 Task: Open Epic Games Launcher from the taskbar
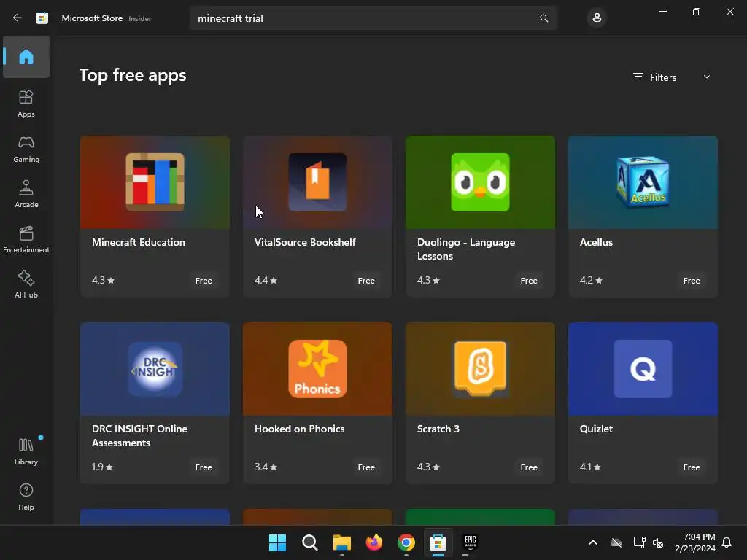[471, 542]
